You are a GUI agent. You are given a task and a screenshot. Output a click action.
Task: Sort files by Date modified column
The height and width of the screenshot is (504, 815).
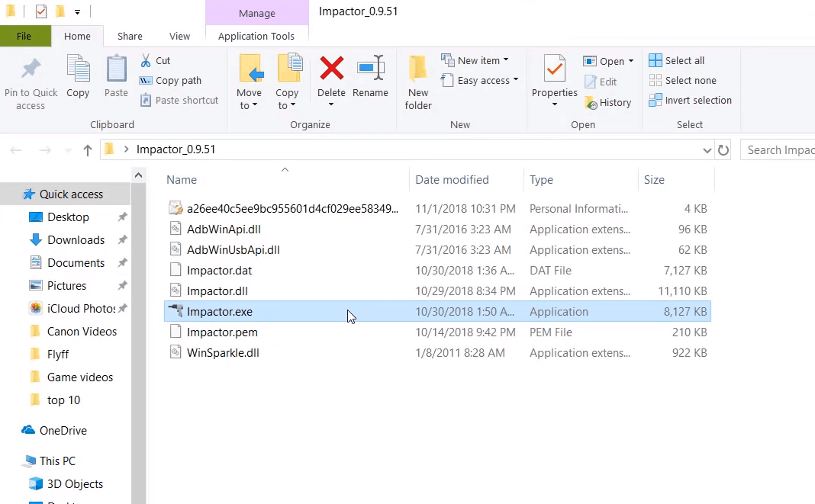pyautogui.click(x=452, y=180)
